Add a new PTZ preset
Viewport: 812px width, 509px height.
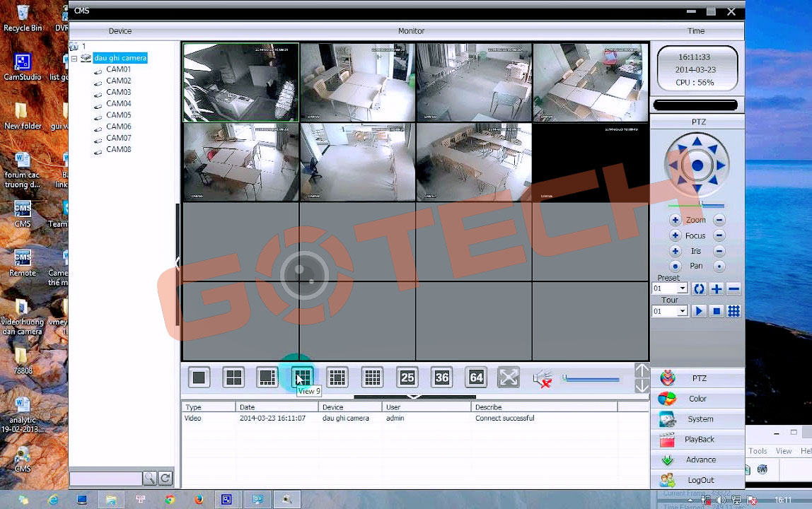click(716, 288)
